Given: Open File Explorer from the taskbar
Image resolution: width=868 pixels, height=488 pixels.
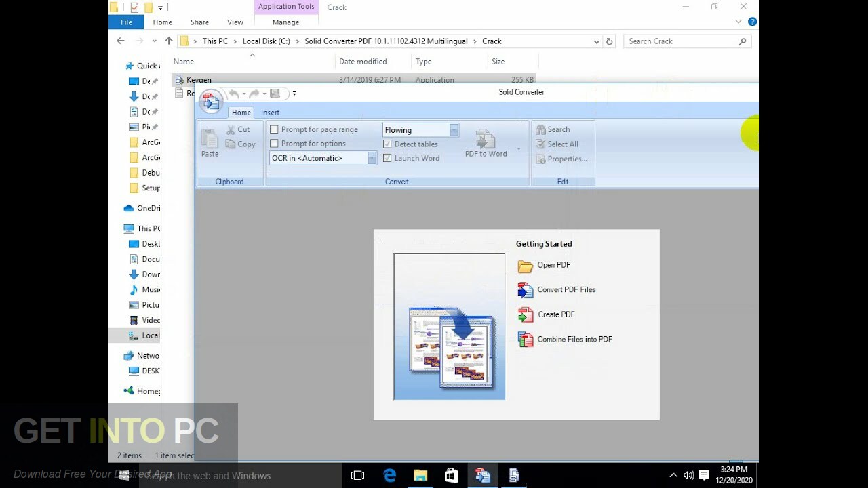Looking at the screenshot, I should tap(420, 475).
